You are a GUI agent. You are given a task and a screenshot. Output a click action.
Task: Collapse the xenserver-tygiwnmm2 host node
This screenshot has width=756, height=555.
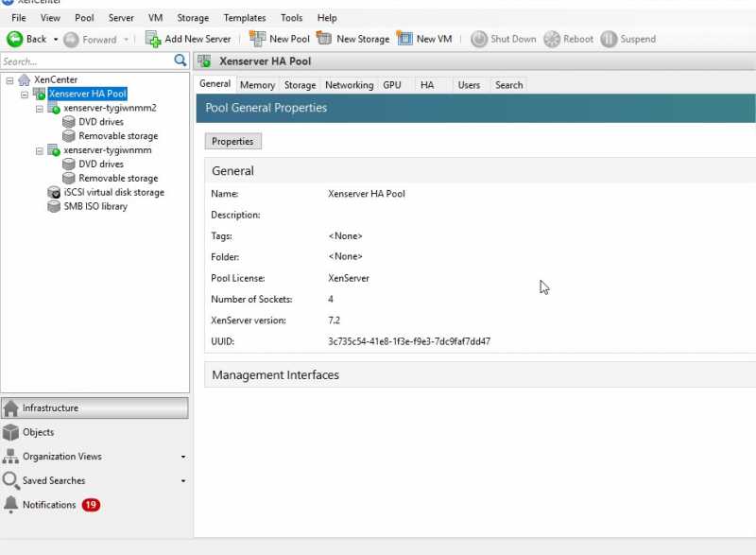(x=40, y=108)
